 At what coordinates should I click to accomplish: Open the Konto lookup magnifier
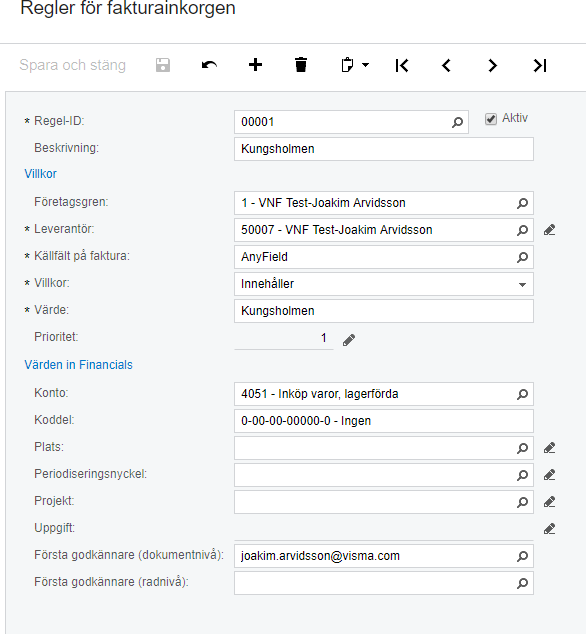pos(523,394)
